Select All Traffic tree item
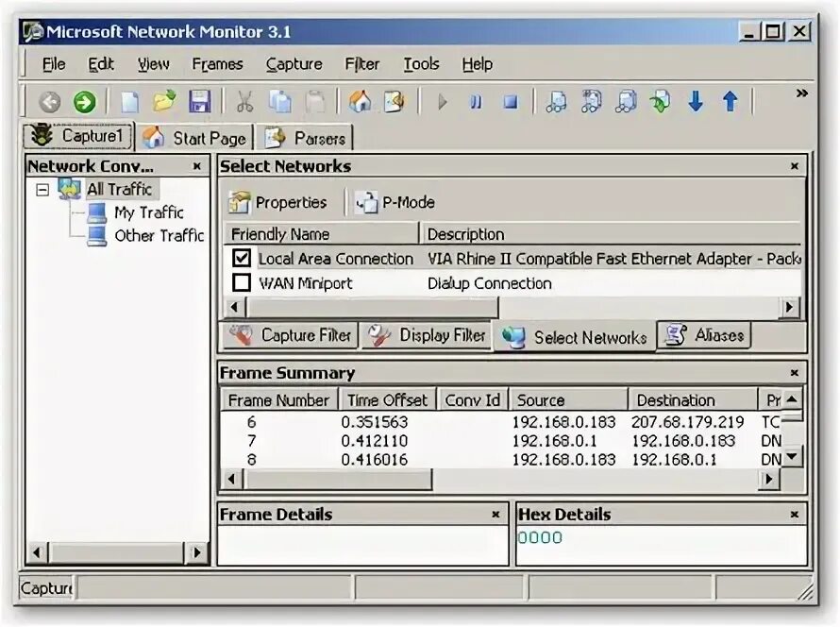Screen dimensions: 840x627 (x=120, y=189)
